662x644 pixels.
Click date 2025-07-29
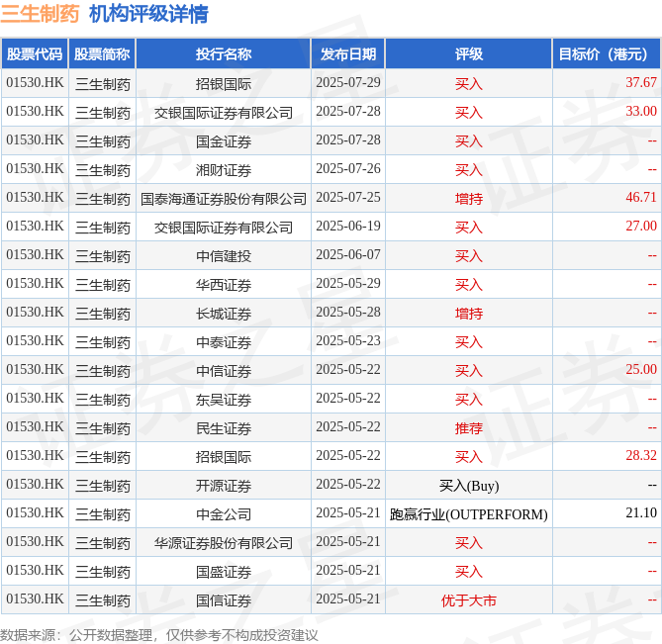(x=348, y=82)
